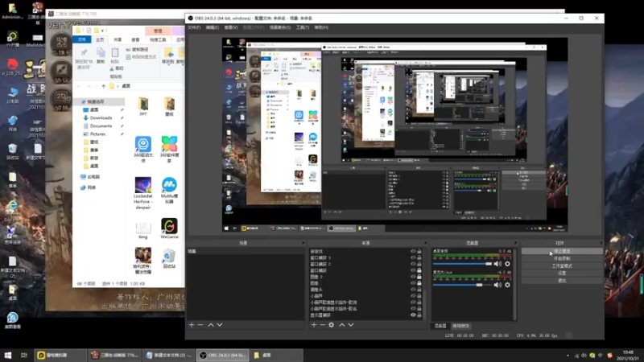This screenshot has width=644, height=362.
Task: Move scene down with arrow icon
Action: click(220, 325)
